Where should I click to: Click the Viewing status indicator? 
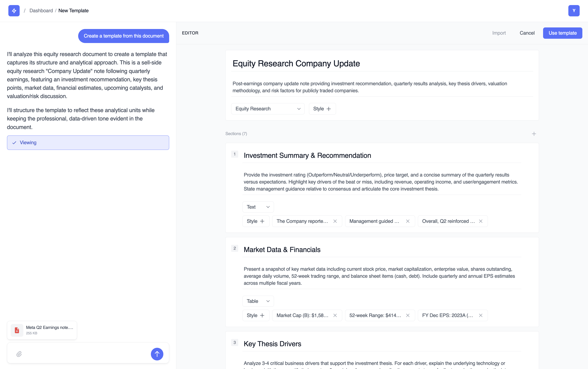(88, 142)
